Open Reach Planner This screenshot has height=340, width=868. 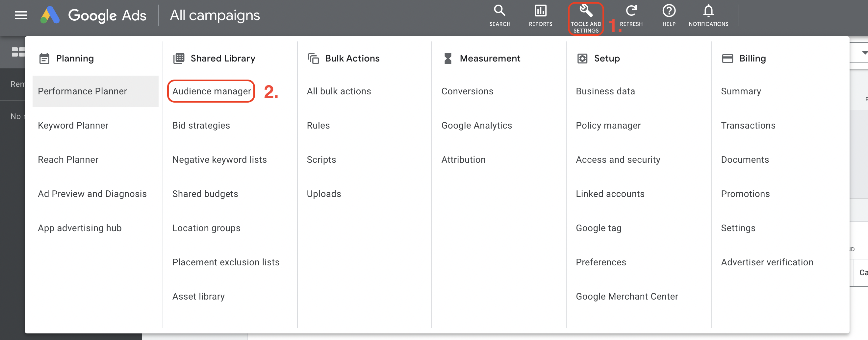click(68, 159)
